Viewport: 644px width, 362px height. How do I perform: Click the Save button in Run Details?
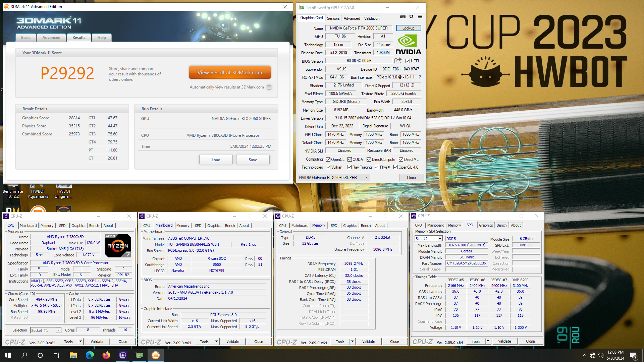click(x=253, y=160)
